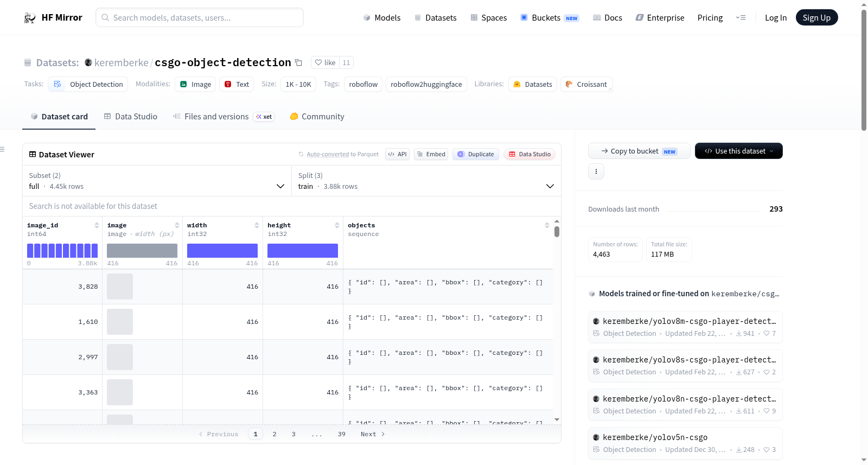Open image thumbnail for row 3,828

pyautogui.click(x=120, y=286)
